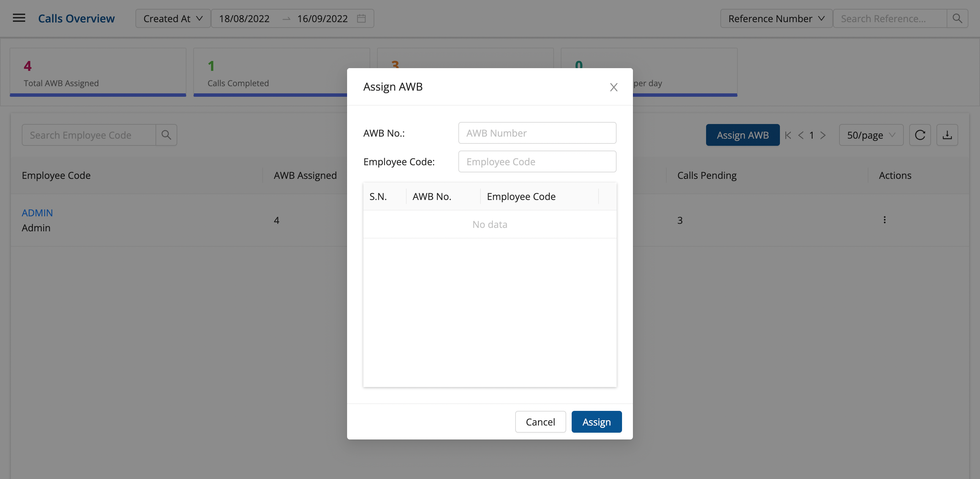Close the Assign AWB dialog

point(613,87)
